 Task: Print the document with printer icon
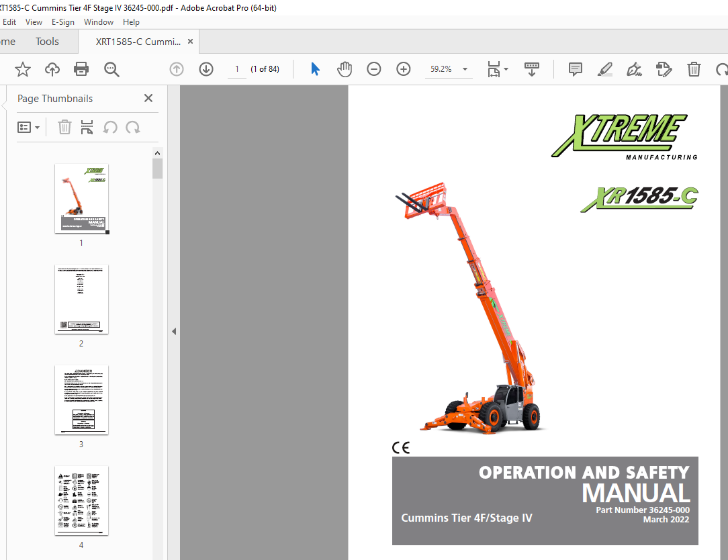(x=81, y=69)
